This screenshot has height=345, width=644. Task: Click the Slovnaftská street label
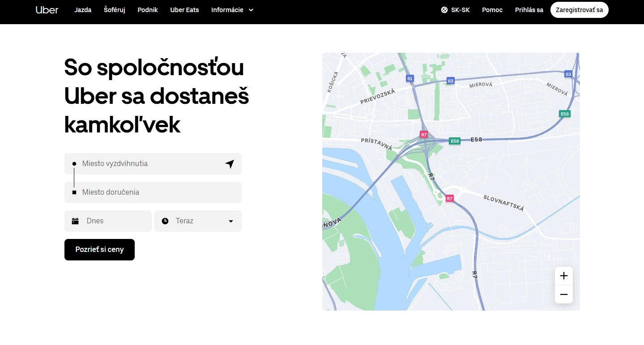click(x=503, y=203)
